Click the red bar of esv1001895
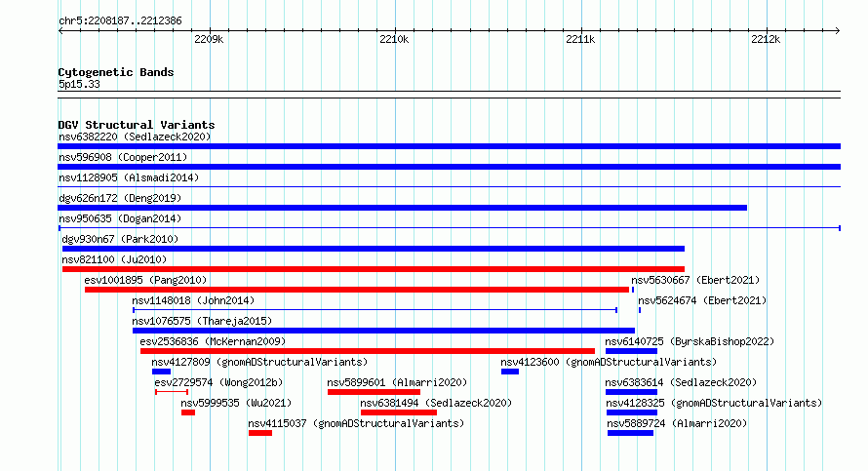868x471 pixels. pos(357,290)
